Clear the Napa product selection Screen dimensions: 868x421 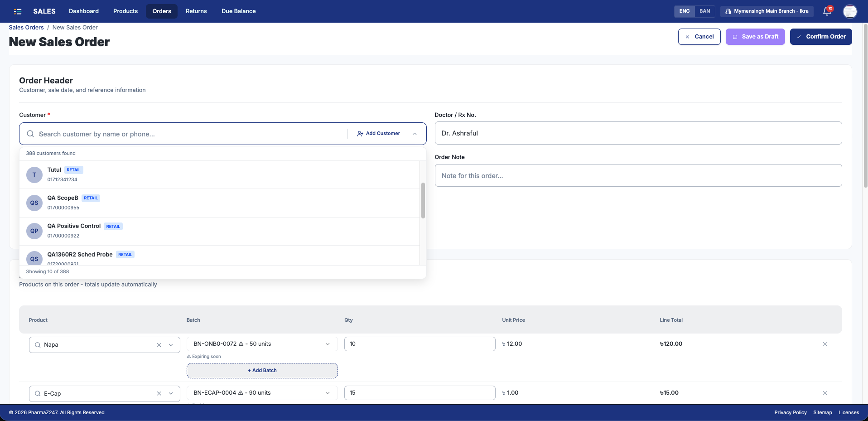(x=159, y=345)
